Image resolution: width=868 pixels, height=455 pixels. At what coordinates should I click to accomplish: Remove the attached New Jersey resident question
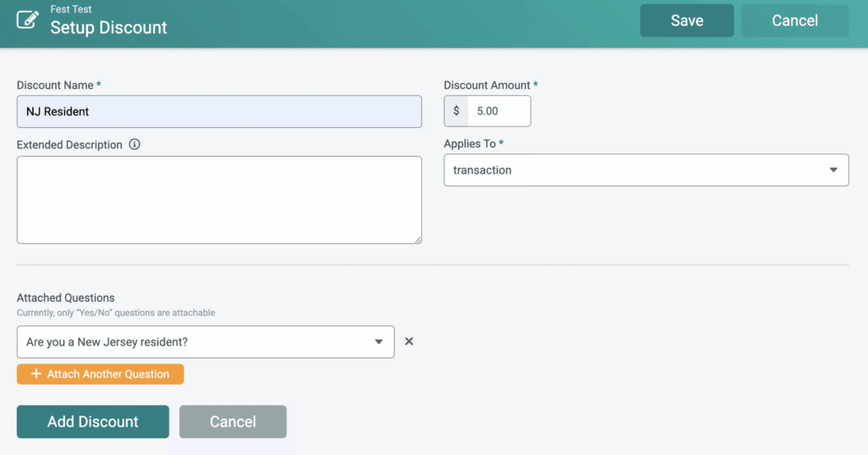[409, 341]
